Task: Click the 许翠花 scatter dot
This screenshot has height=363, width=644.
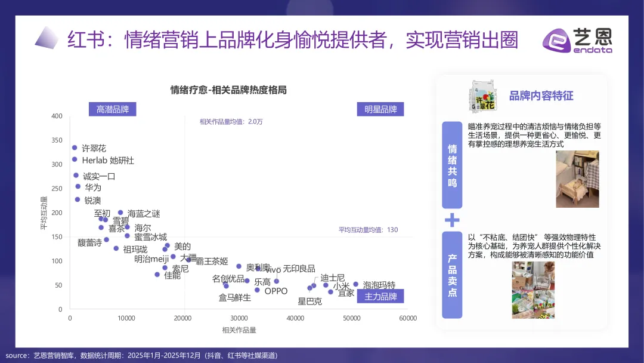Action: (75, 147)
